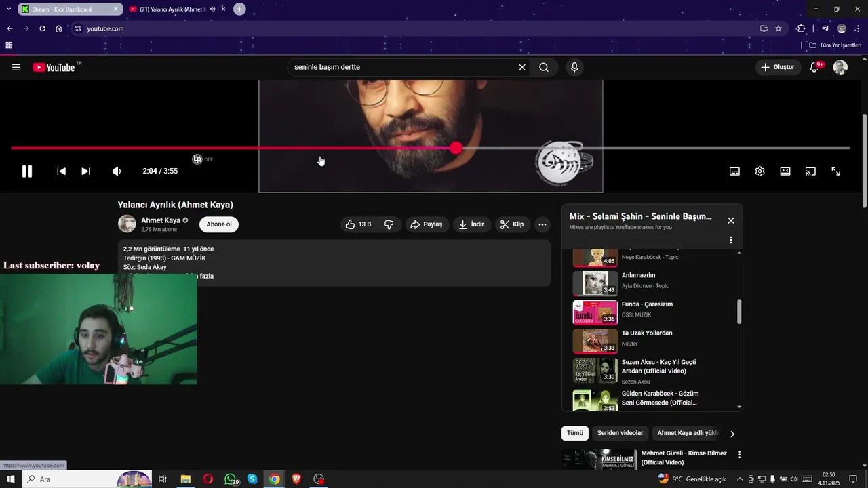This screenshot has width=868, height=488.
Task: Cast the video with Play on TV icon
Action: pyautogui.click(x=810, y=171)
